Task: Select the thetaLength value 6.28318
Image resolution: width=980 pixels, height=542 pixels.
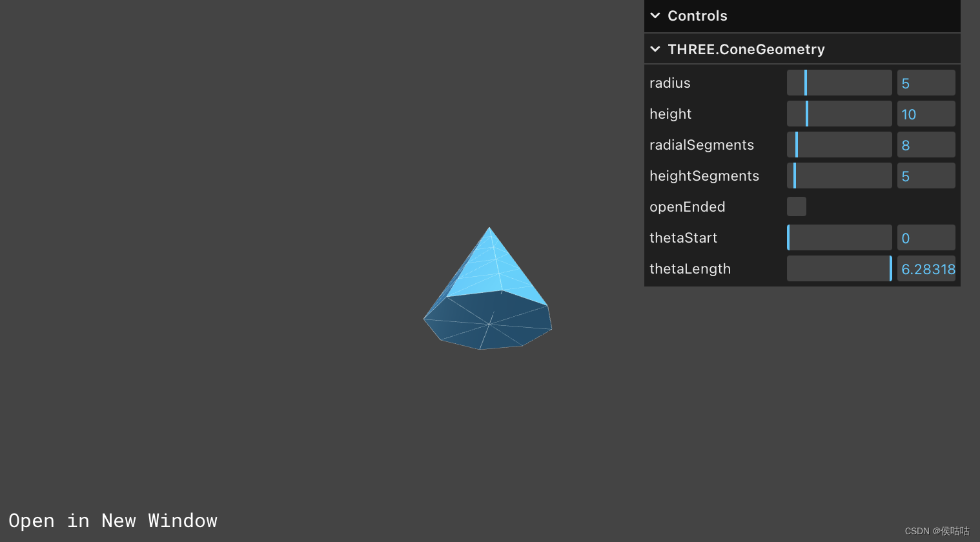Action: (926, 268)
